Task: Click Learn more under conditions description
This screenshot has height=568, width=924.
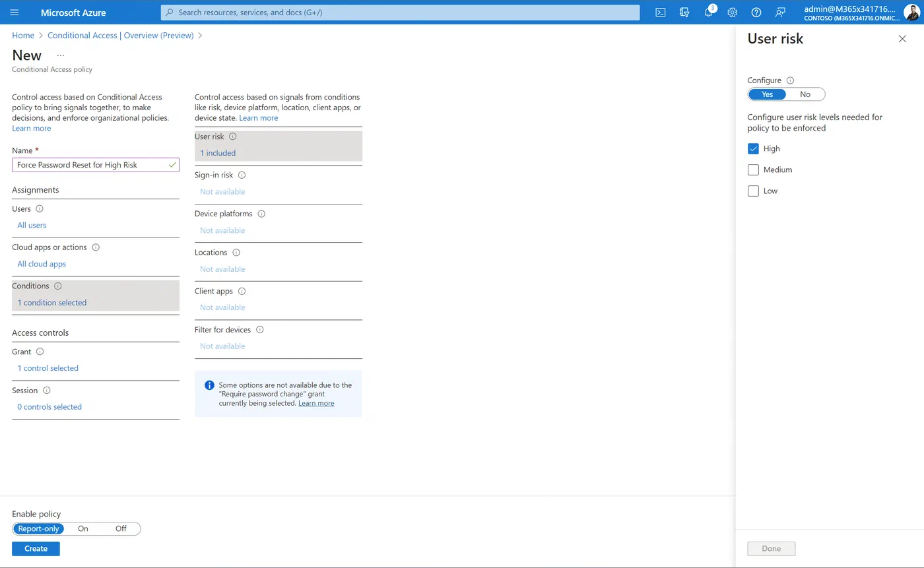Action: [x=259, y=117]
